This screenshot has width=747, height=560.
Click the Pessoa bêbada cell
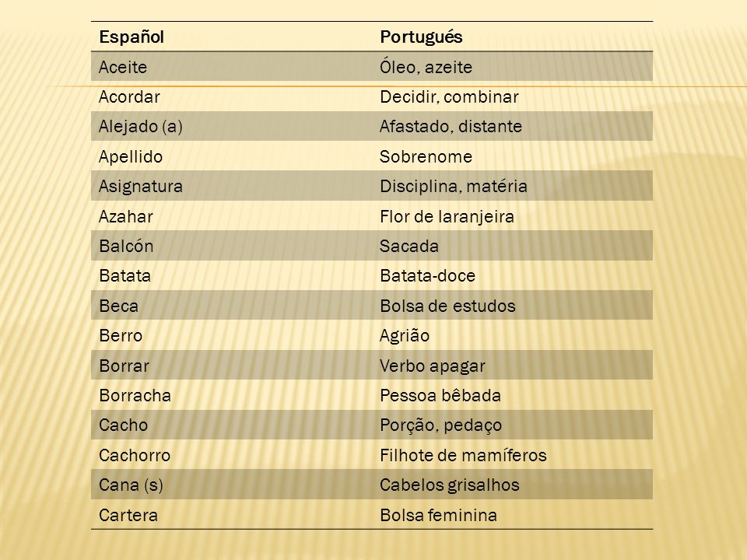click(440, 395)
